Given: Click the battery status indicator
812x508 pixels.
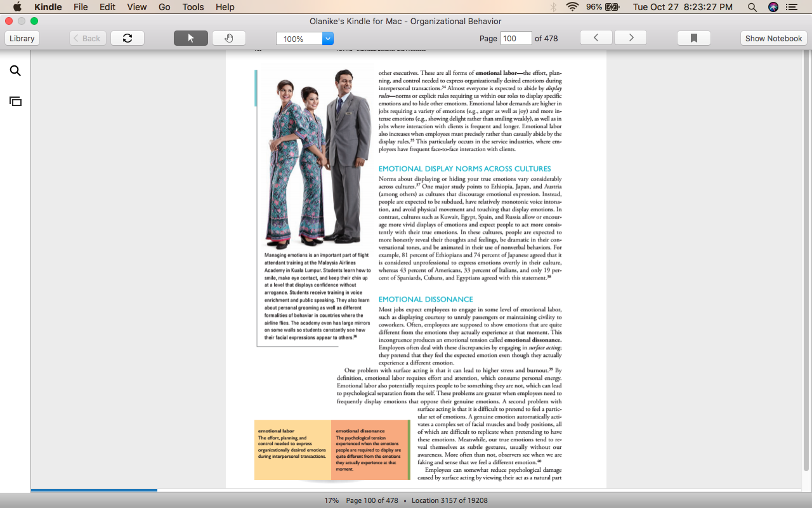Looking at the screenshot, I should point(603,7).
